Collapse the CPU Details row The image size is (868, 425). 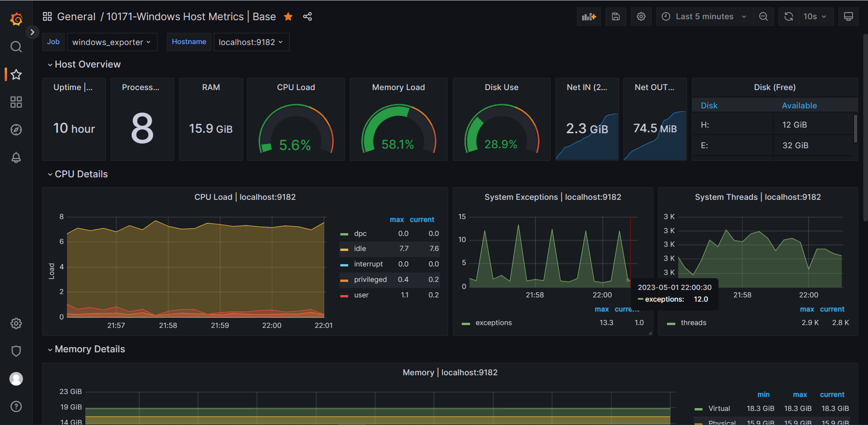[81, 174]
